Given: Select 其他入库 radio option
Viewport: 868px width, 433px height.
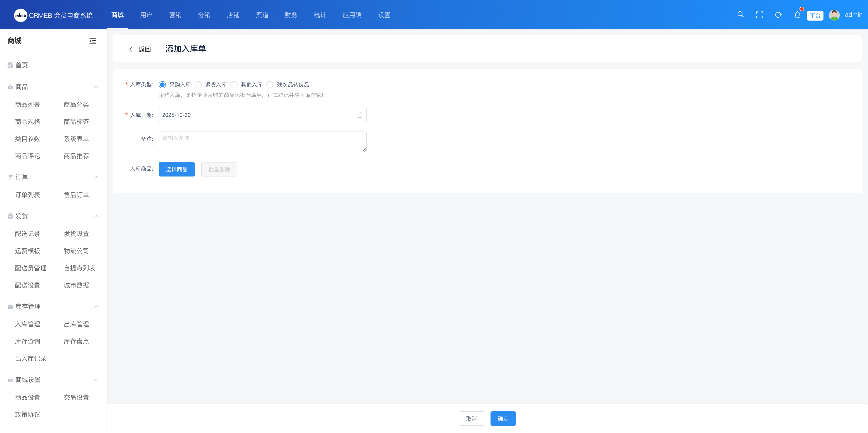Looking at the screenshot, I should pyautogui.click(x=234, y=85).
